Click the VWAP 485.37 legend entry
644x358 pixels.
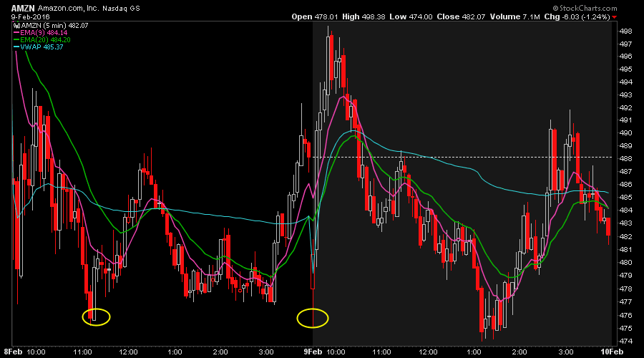(x=42, y=47)
